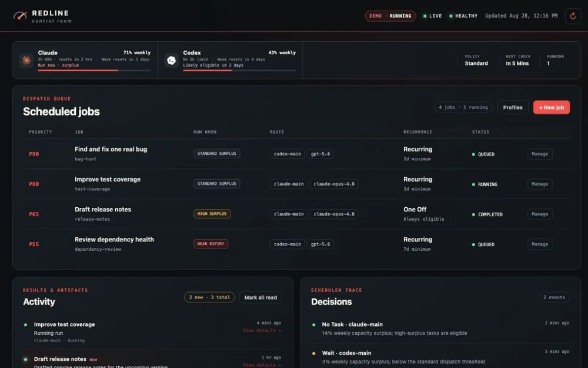Click the Redline gauge logo icon
588x368 pixels.
pyautogui.click(x=20, y=16)
